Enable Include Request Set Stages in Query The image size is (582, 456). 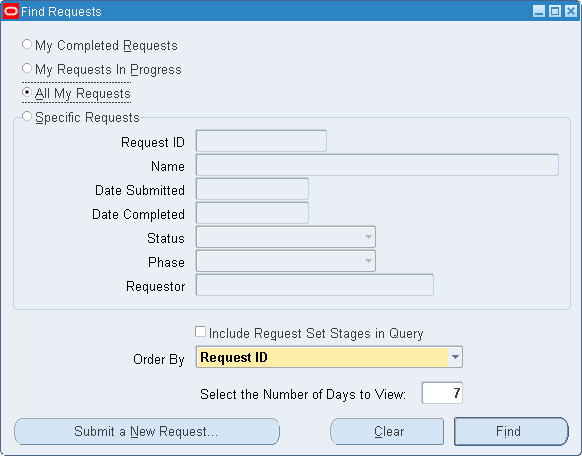pos(200,332)
